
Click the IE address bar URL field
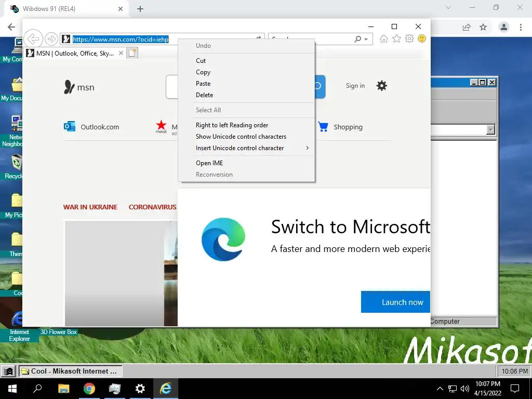[162, 39]
